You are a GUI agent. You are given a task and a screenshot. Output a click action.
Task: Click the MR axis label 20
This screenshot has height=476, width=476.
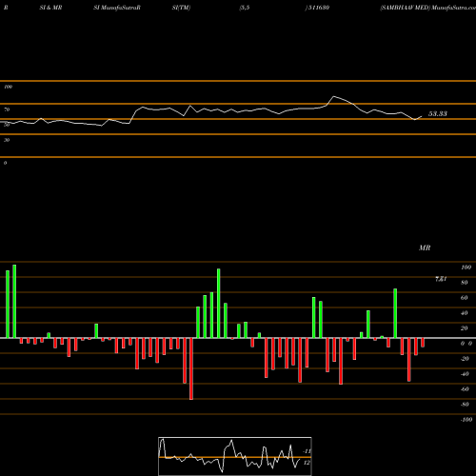(465, 328)
